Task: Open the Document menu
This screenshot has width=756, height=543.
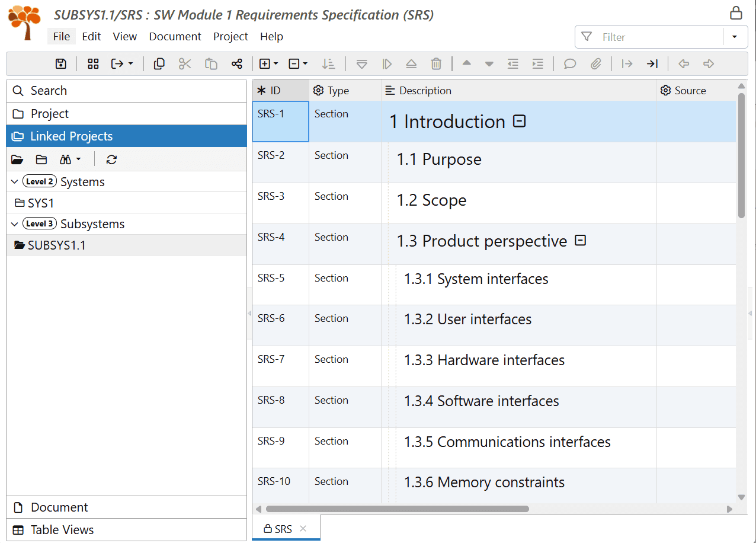Action: 175,36
